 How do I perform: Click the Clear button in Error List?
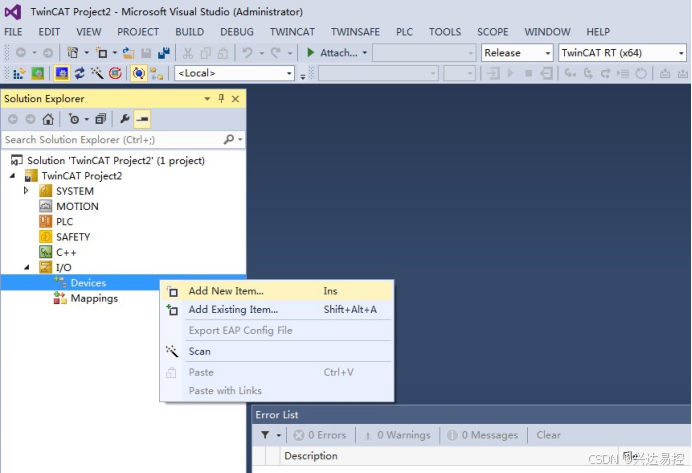point(549,435)
